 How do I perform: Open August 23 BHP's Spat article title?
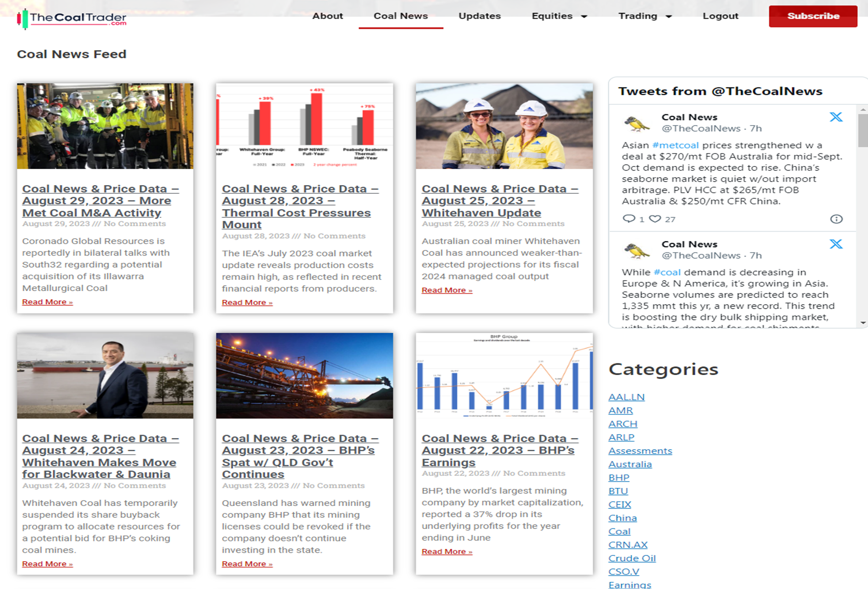point(300,456)
